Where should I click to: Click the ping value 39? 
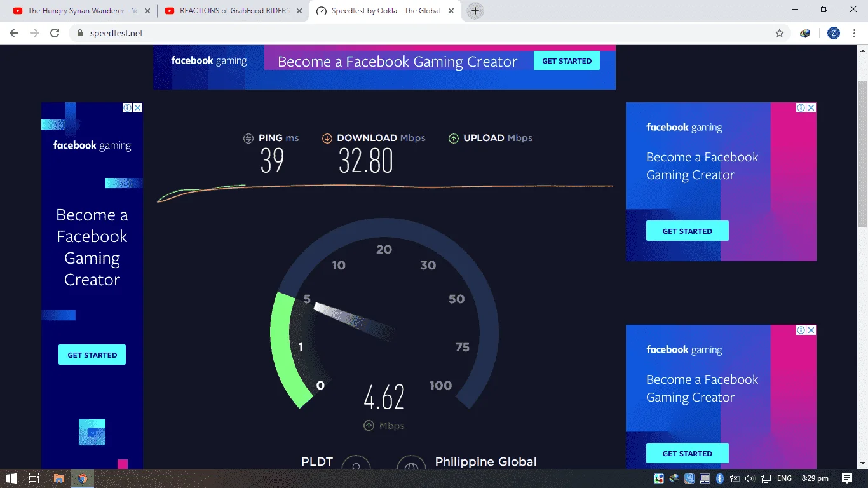click(x=272, y=161)
